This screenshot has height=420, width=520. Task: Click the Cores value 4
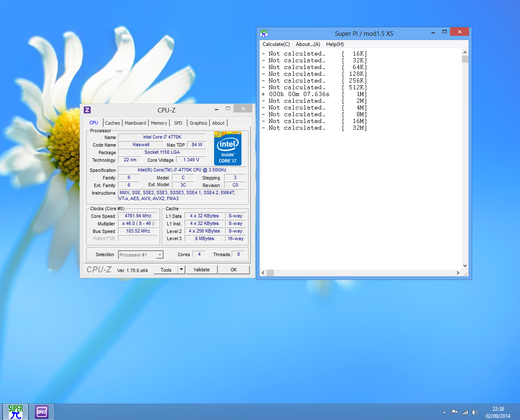point(199,254)
